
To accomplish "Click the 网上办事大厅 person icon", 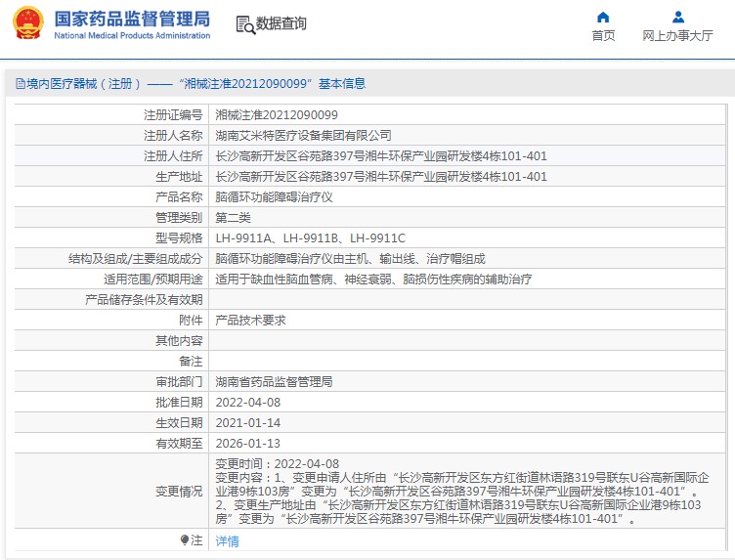I will 678,17.
